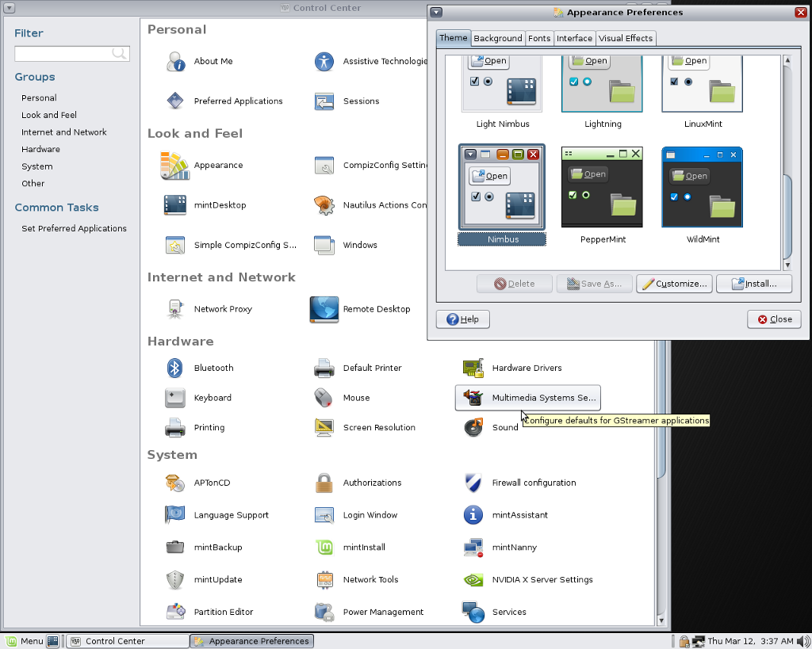Viewport: 812px width, 649px height.
Task: Open Appearance color swatch icon
Action: [x=175, y=165]
